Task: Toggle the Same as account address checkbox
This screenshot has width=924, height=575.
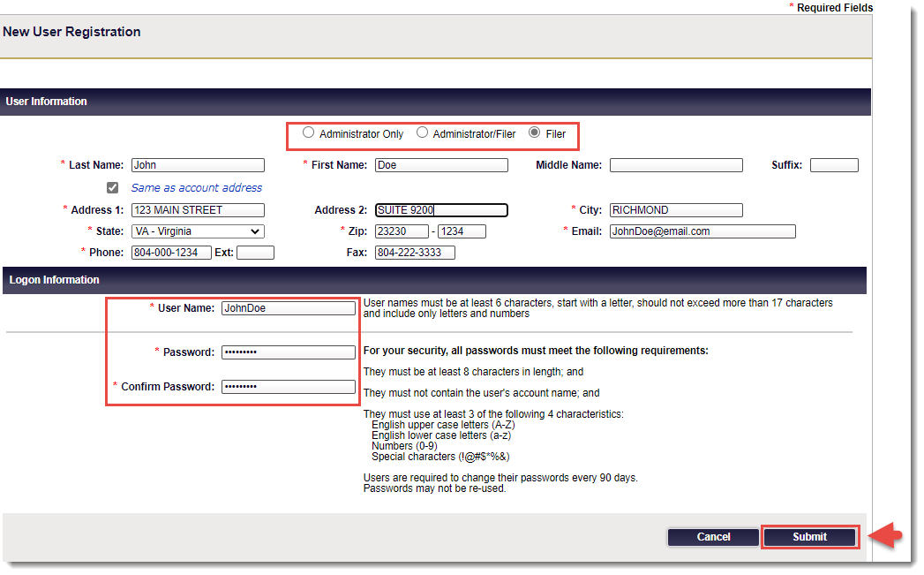Action: tap(112, 187)
